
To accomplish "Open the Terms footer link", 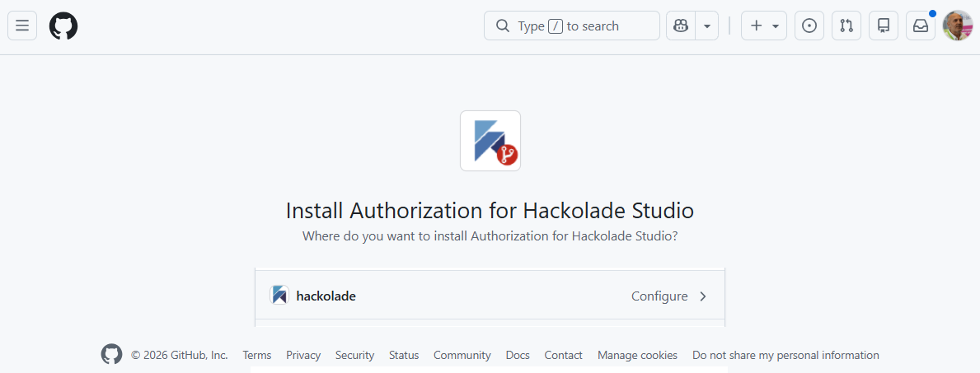I will [x=257, y=355].
